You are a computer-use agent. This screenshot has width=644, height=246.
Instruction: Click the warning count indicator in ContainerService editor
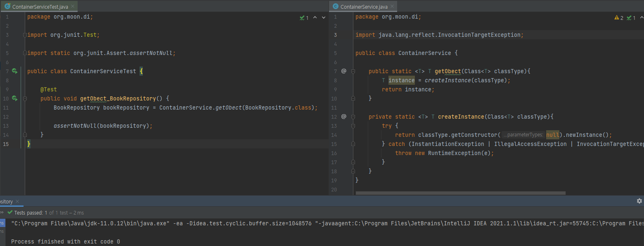point(619,18)
